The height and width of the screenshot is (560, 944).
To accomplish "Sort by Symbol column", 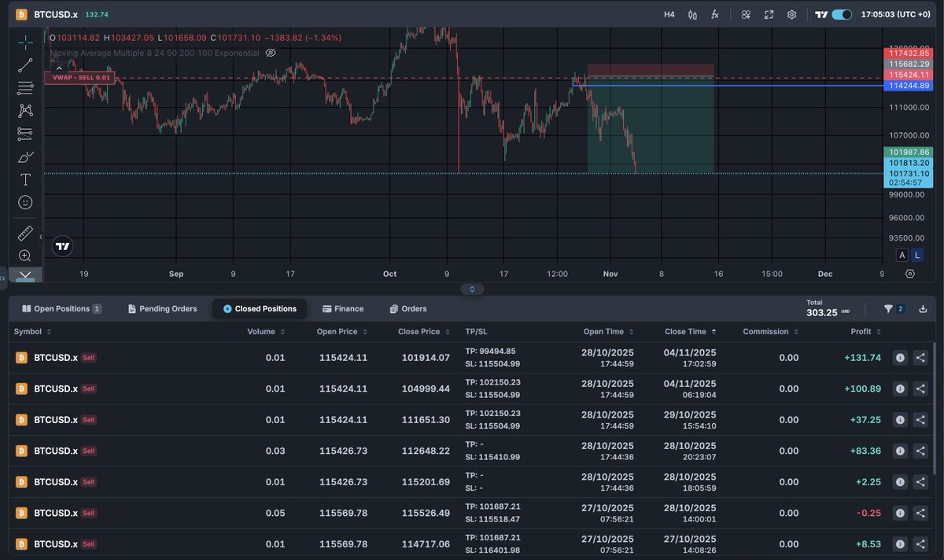I will 31,332.
